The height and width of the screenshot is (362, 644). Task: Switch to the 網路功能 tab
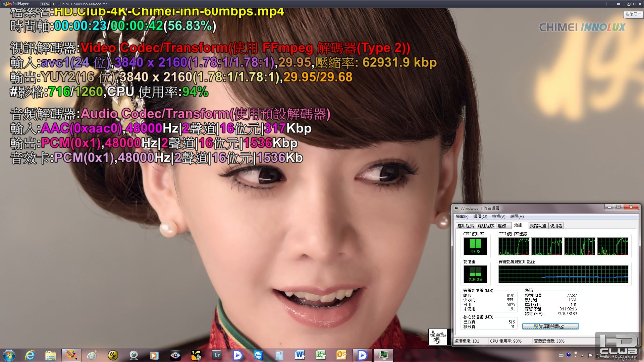[x=538, y=226]
